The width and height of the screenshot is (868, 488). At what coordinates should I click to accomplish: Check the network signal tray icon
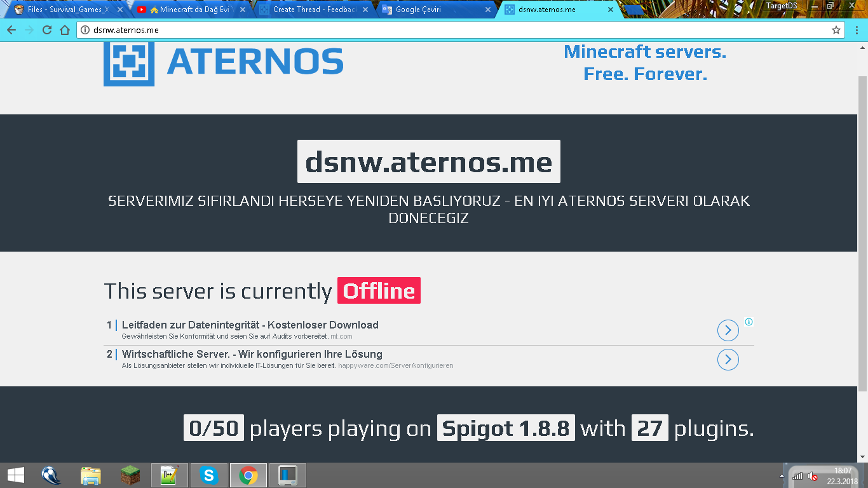[x=797, y=476]
